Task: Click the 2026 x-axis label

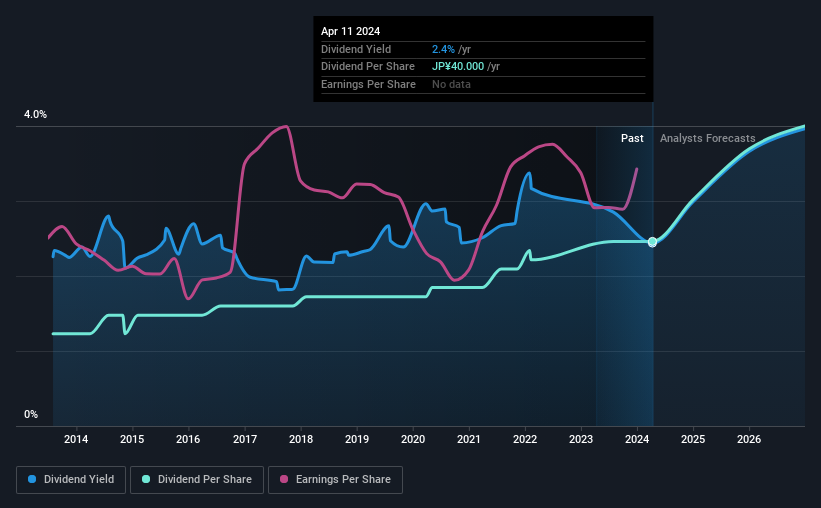Action: 749,439
